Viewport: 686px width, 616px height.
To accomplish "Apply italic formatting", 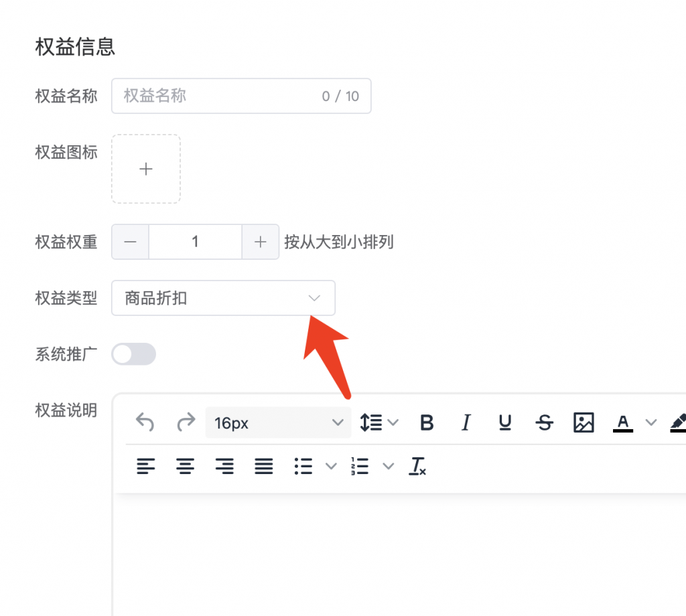I will (x=466, y=422).
